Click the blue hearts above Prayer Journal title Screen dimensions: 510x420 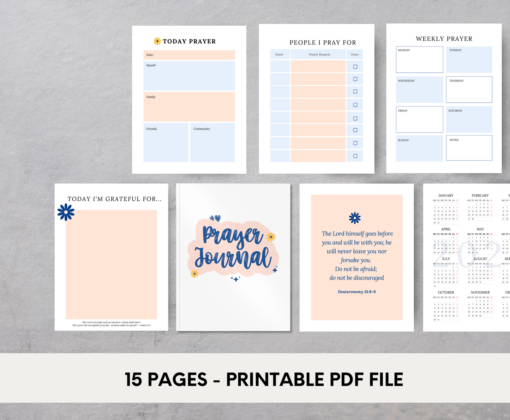pos(215,218)
